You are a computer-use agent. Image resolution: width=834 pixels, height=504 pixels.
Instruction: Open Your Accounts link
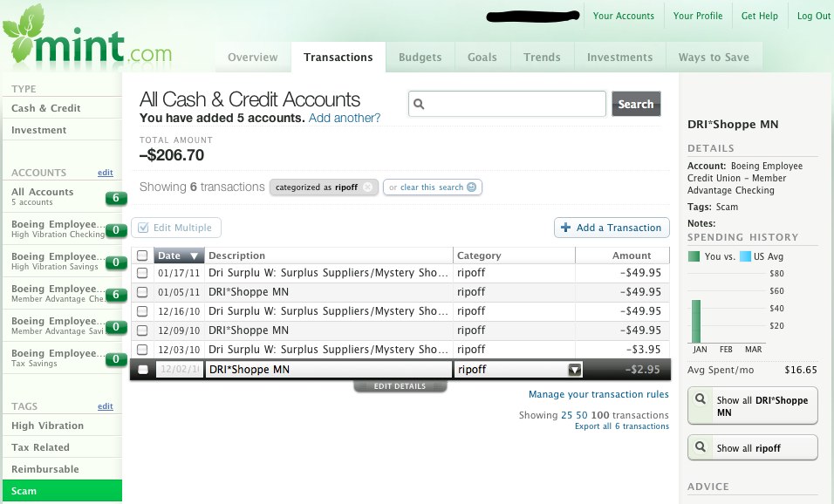coord(624,16)
